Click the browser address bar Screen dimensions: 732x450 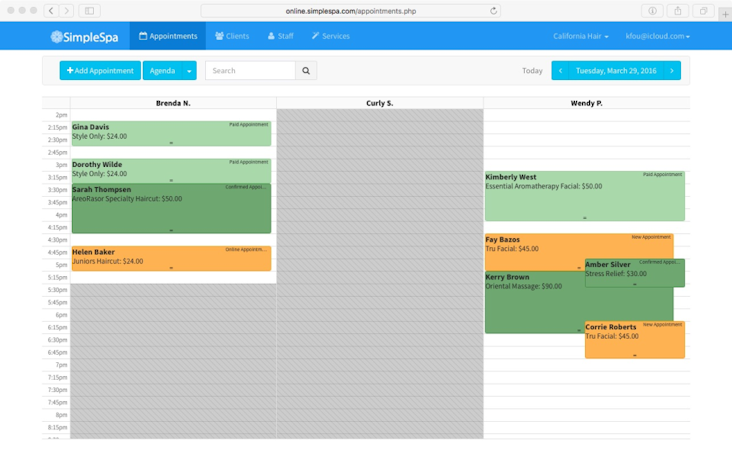[x=351, y=11]
